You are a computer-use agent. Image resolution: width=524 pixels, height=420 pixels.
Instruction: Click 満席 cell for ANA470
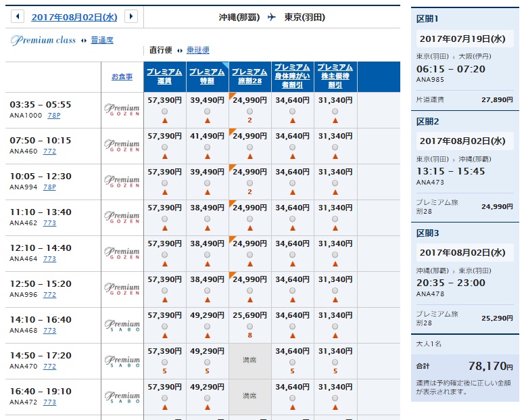click(x=249, y=360)
